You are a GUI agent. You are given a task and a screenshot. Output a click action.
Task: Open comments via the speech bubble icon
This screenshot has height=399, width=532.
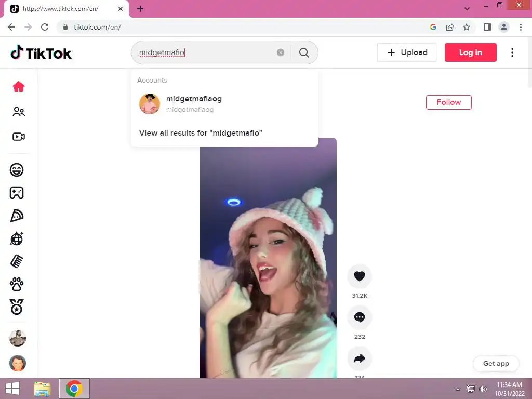(x=360, y=317)
